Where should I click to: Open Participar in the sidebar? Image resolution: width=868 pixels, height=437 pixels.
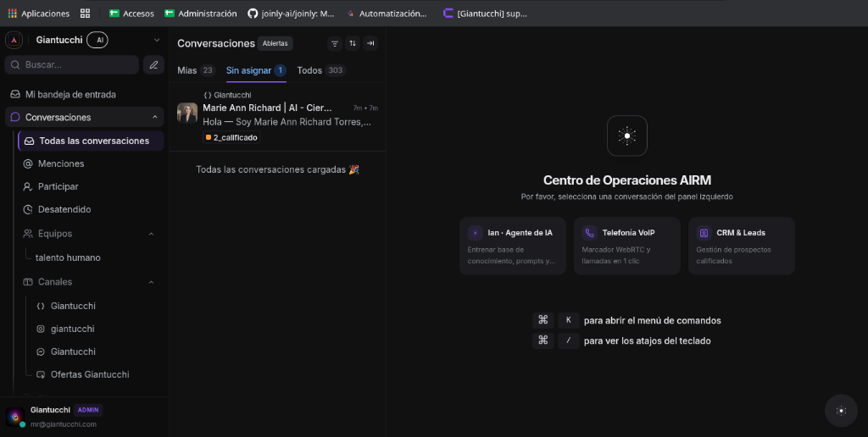coord(58,186)
